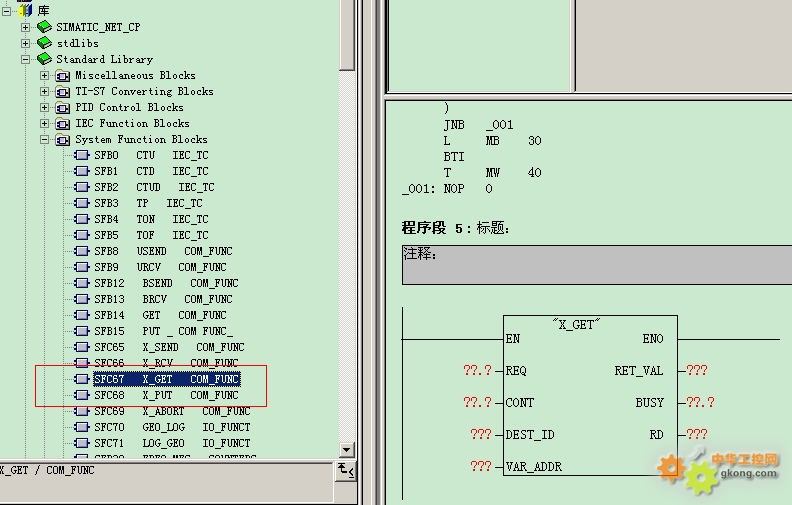This screenshot has height=505, width=792.
Task: Expand the stdlibs library
Action: [25, 43]
